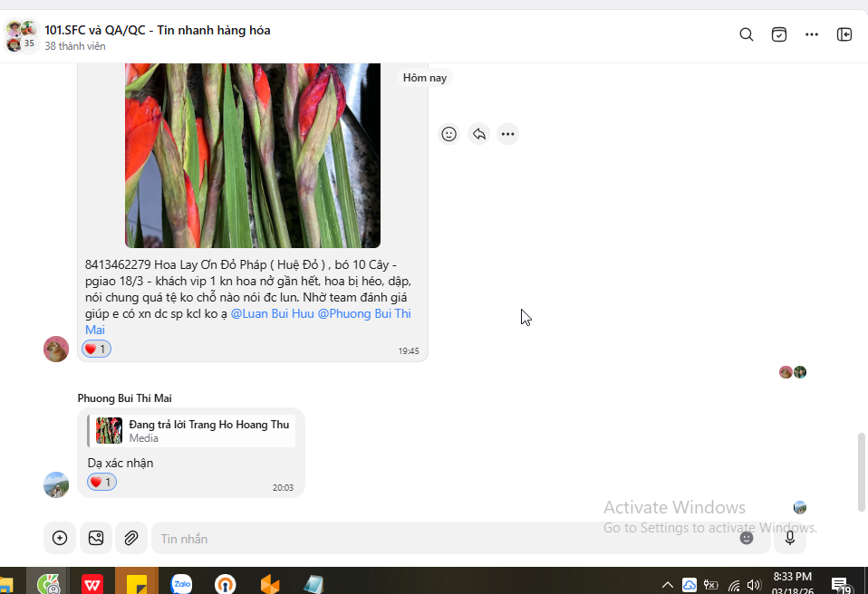Screen dimensions: 868x594
Task: Reply using the arrow icon beside the flower message
Action: click(x=478, y=134)
